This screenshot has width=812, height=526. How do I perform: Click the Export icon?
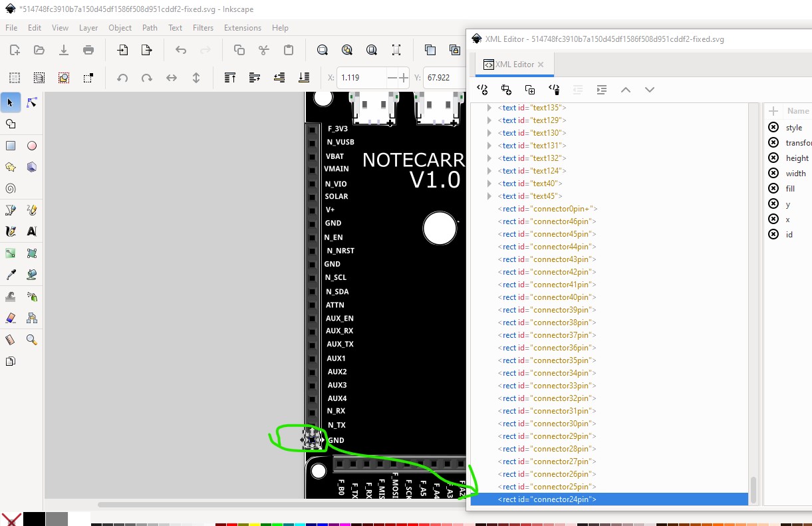pos(147,50)
